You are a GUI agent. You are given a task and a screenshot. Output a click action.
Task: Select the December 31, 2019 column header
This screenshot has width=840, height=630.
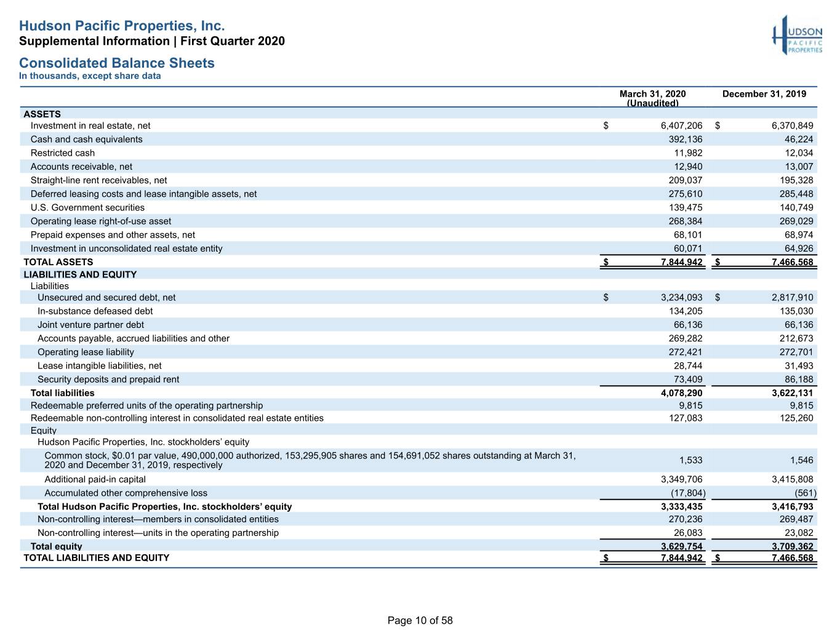coord(764,94)
